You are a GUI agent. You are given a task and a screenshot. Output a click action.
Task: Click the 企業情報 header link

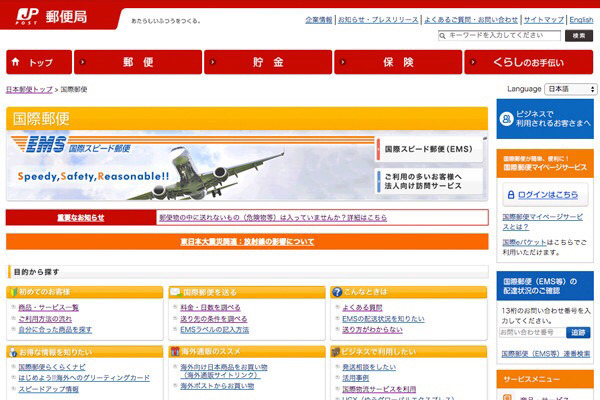pos(319,20)
